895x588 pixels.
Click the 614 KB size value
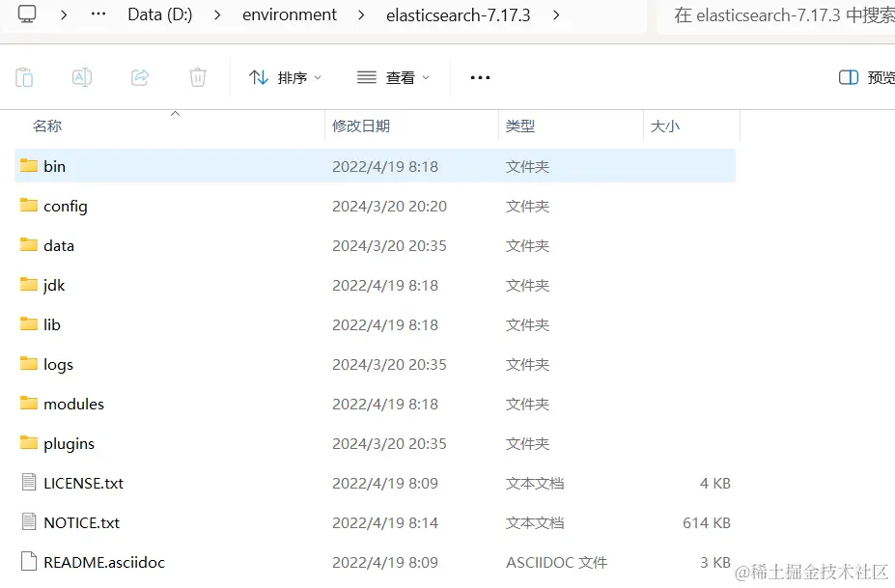[707, 522]
